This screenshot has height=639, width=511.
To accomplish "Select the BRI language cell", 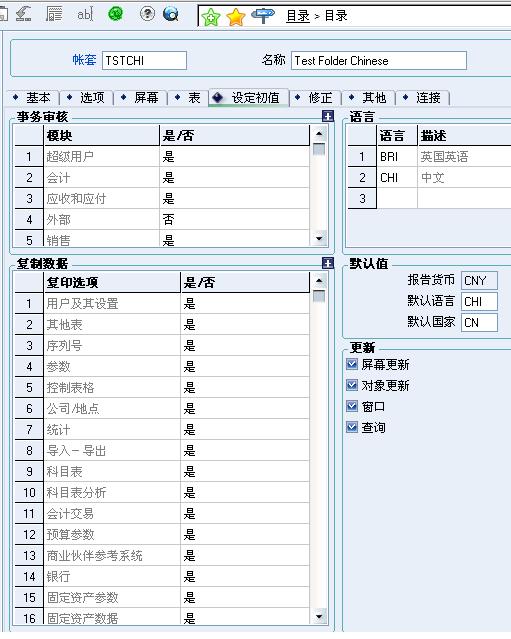I will click(397, 156).
